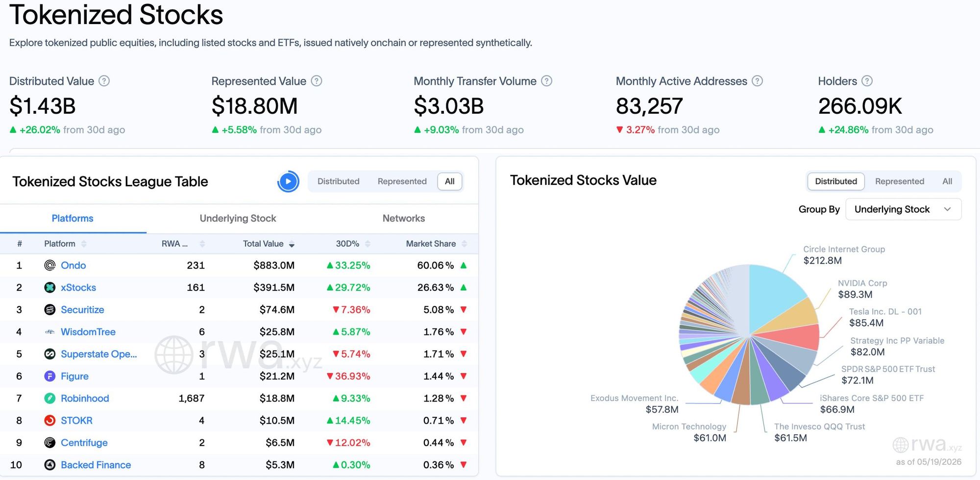Viewport: 980px width, 480px height.
Task: Open the Figure platform link
Action: (x=74, y=376)
